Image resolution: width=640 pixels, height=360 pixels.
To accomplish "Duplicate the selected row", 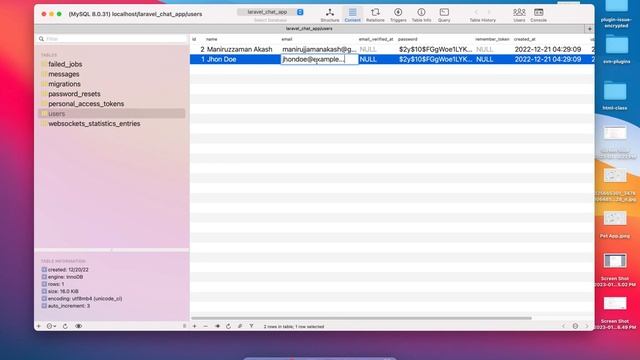I will pos(217,326).
